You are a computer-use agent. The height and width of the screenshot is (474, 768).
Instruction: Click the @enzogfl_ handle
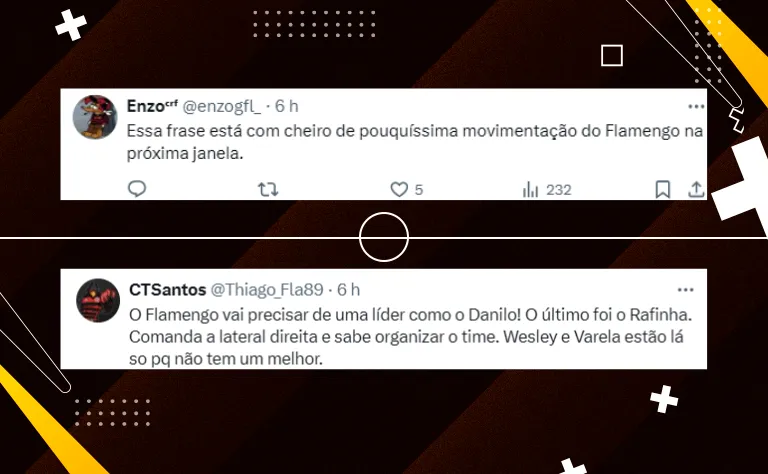coord(221,106)
